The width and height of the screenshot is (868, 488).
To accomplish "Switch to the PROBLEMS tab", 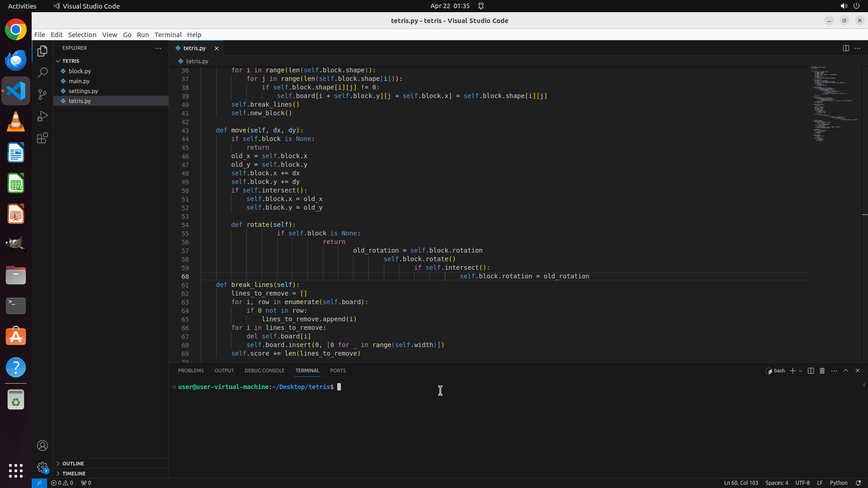I will pos(191,371).
